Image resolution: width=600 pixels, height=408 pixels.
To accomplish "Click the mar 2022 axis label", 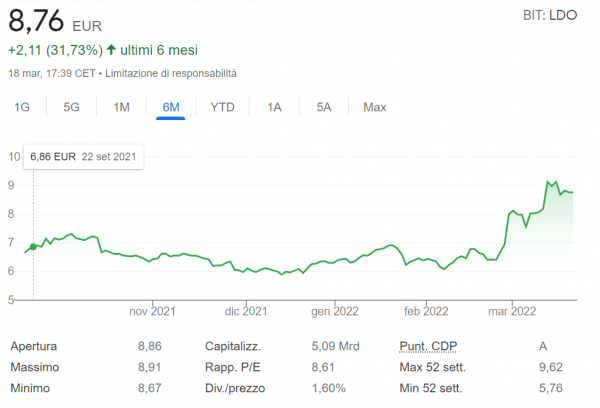I will [x=511, y=311].
